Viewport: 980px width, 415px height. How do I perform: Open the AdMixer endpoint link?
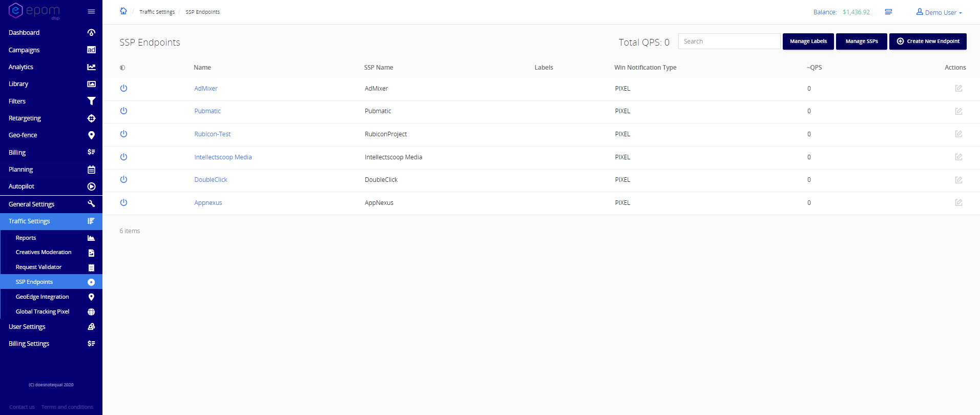[x=206, y=89]
